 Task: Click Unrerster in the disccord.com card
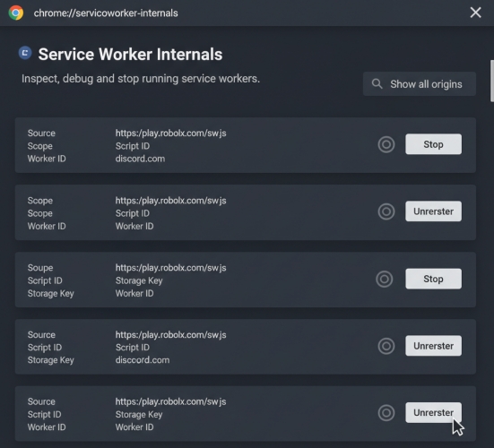coord(434,346)
